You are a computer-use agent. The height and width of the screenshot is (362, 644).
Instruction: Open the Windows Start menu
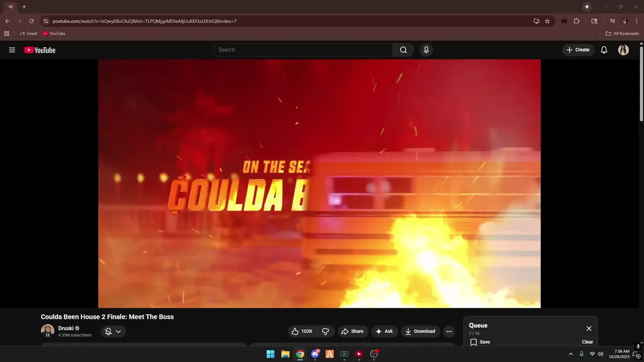click(x=270, y=354)
